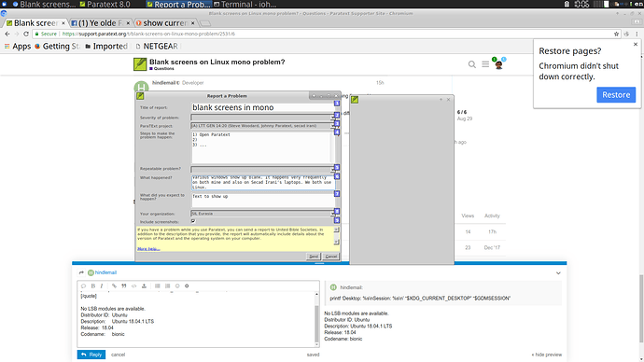Apply italic formatting in reply editor
This screenshot has height=362, width=644.
[x=102, y=286]
